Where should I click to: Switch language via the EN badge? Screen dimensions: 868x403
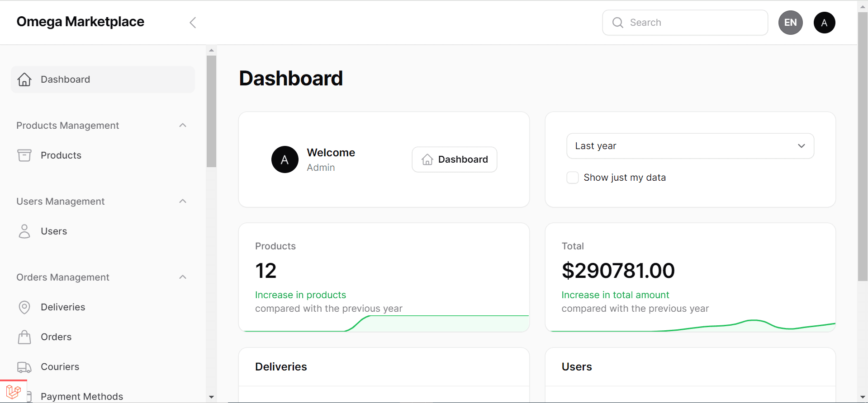pyautogui.click(x=790, y=23)
